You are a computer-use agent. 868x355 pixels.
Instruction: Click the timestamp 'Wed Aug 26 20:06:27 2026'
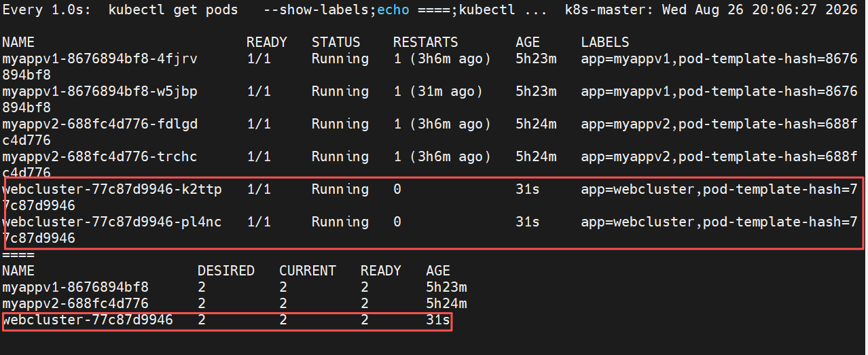[x=760, y=10]
